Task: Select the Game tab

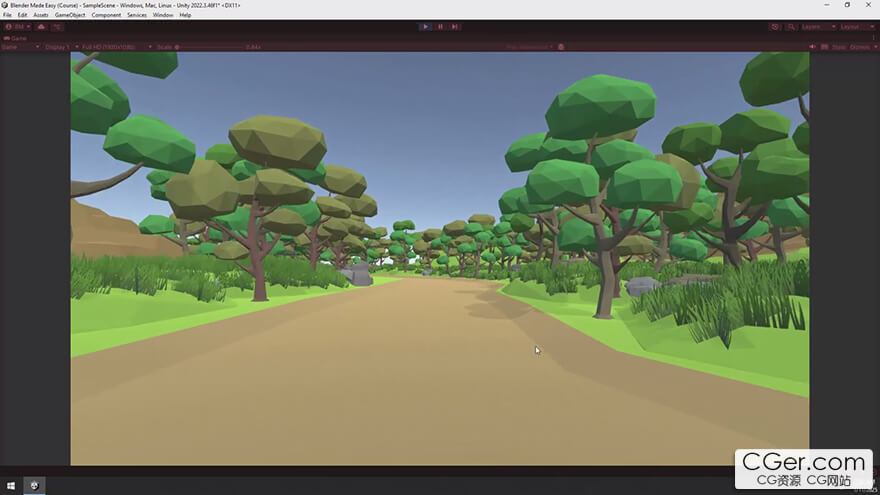Action: coord(17,38)
